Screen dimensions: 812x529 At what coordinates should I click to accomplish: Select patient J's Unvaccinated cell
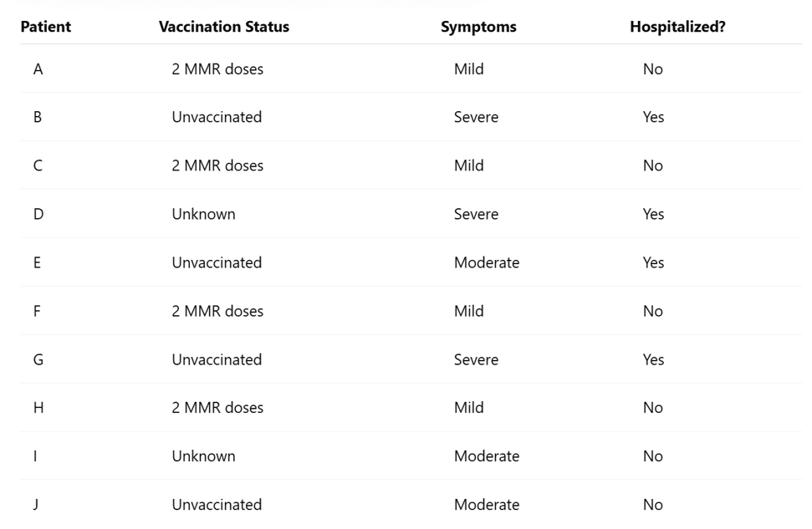click(217, 505)
